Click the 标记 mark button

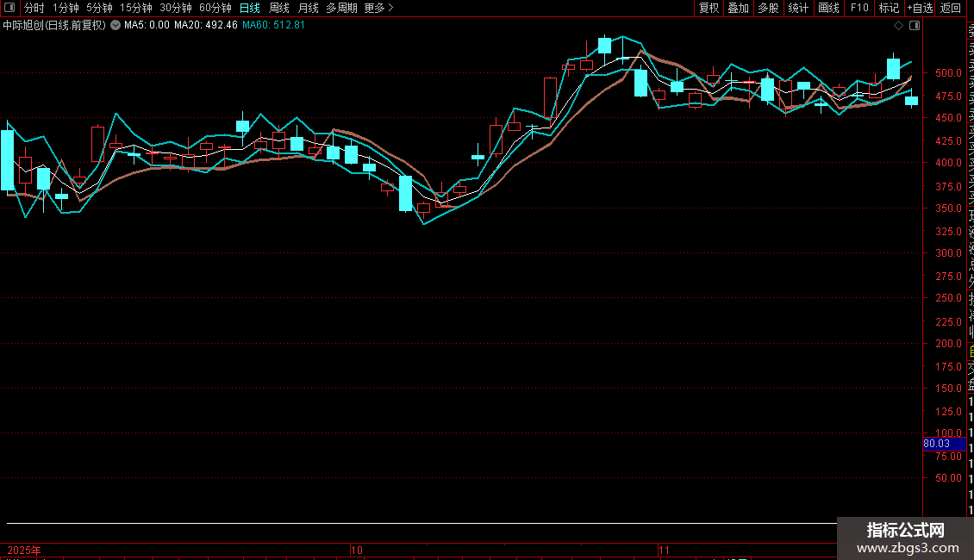889,8
